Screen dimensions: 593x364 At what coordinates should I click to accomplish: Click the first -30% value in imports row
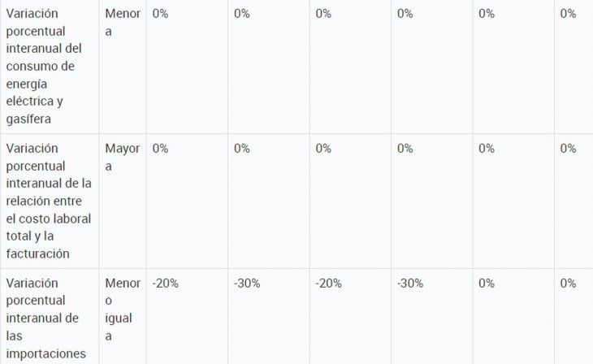click(x=247, y=283)
